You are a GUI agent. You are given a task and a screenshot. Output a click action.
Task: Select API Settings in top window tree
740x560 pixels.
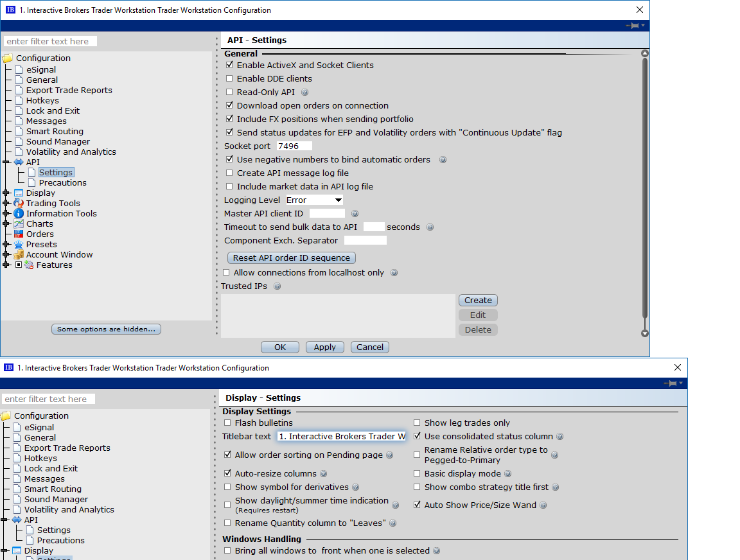click(x=56, y=172)
